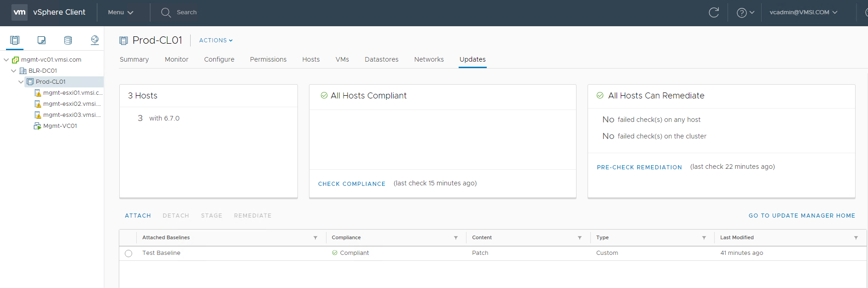This screenshot has width=868, height=288.
Task: Select the Test Baseline radio button
Action: coord(128,253)
